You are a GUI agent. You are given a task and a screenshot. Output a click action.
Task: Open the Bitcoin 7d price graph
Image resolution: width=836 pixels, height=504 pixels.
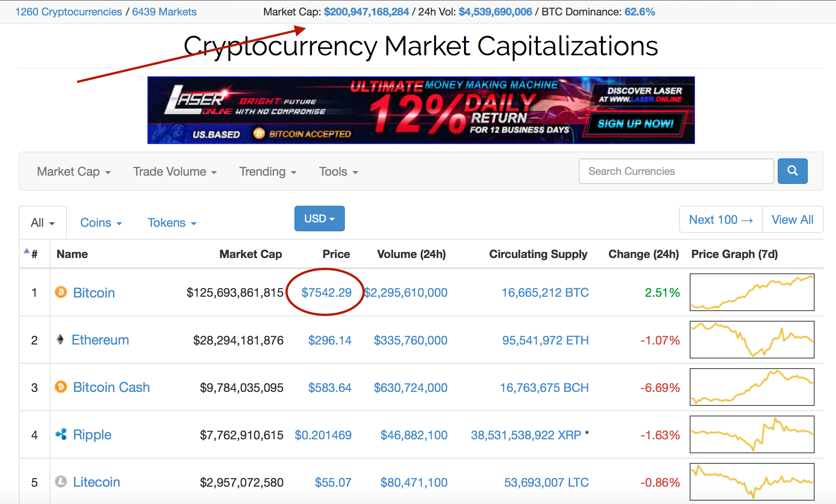pos(752,292)
